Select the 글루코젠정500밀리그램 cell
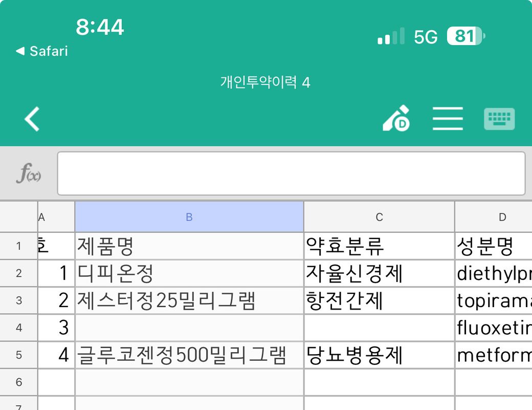This screenshot has width=532, height=410. (x=189, y=355)
